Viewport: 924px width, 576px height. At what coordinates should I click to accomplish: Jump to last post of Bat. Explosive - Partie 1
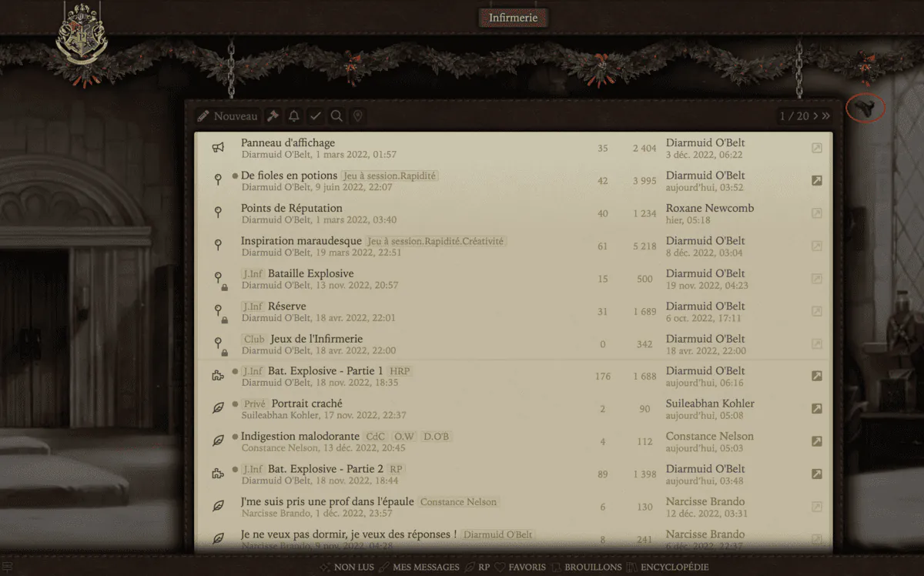coord(817,376)
